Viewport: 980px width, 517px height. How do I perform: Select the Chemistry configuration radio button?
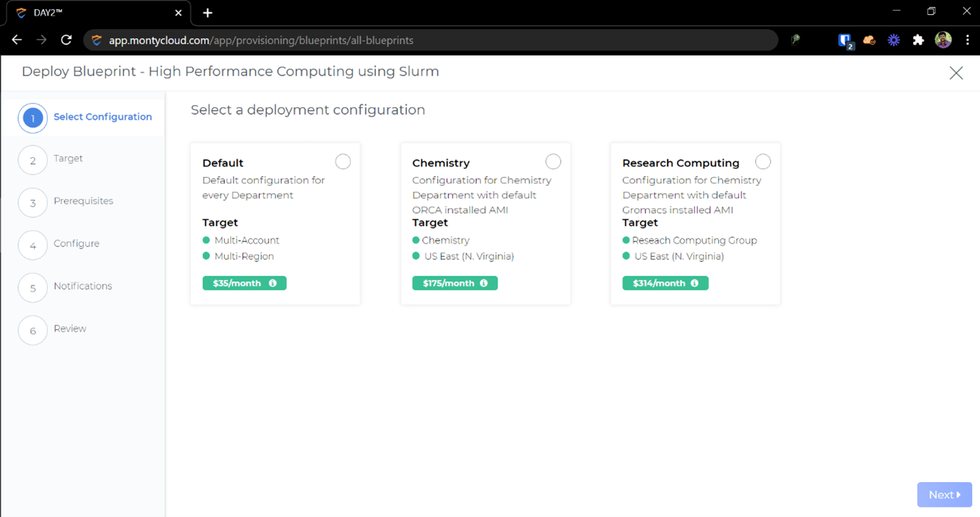point(552,162)
